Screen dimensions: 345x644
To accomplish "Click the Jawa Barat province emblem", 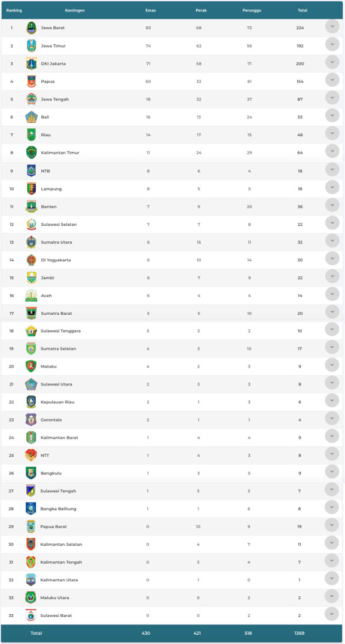I will 32,28.
